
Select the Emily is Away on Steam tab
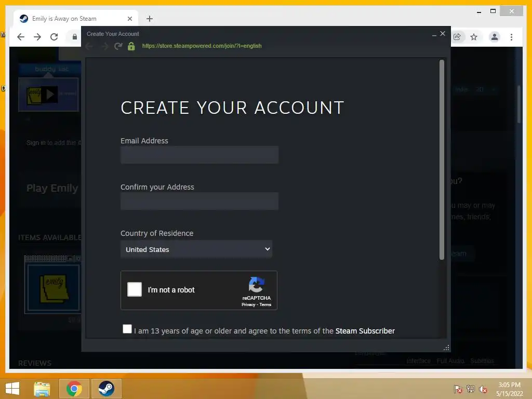tap(76, 19)
